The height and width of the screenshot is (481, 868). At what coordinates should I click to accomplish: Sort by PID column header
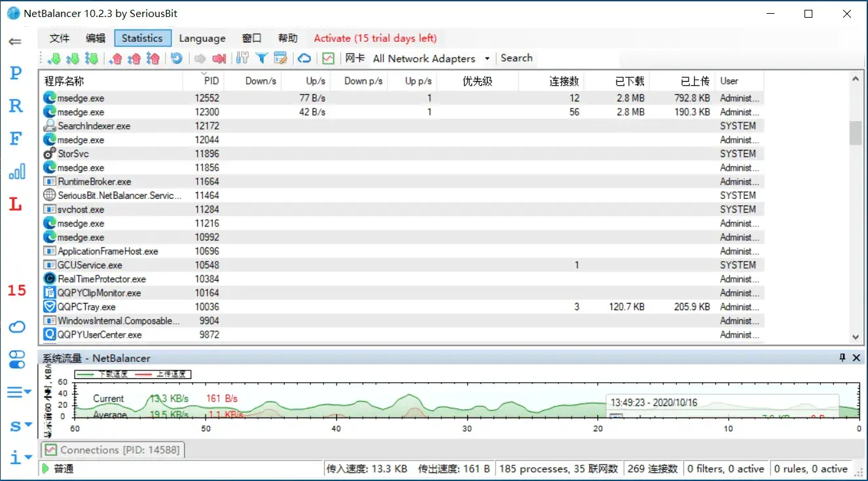pyautogui.click(x=203, y=81)
